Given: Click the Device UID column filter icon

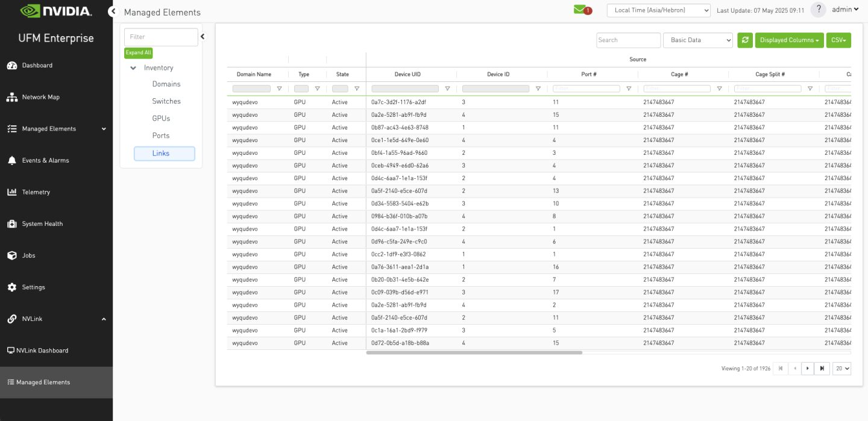Looking at the screenshot, I should pyautogui.click(x=447, y=89).
